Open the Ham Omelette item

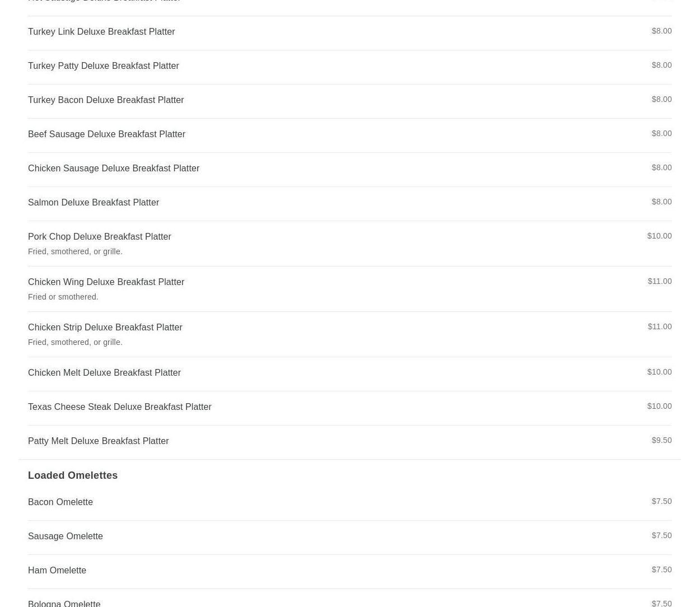(349, 572)
